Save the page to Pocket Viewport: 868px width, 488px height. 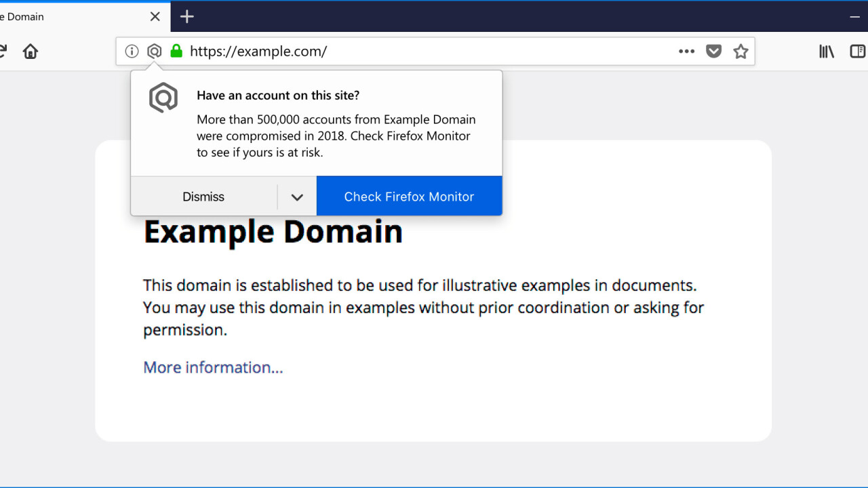pos(713,52)
